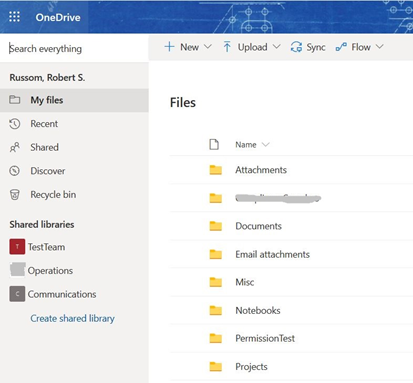The width and height of the screenshot is (413, 383).
Task: Open the Email attachments folder
Action: pyautogui.click(x=272, y=254)
